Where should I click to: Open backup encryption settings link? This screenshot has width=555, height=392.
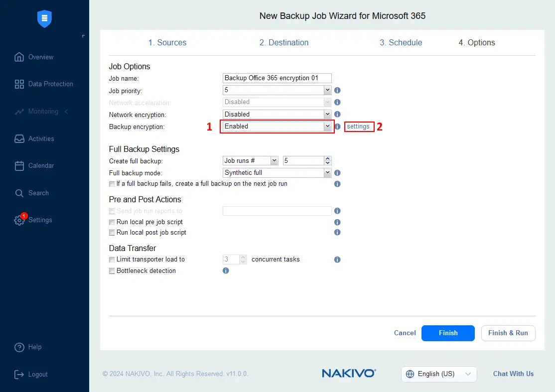[x=358, y=127]
